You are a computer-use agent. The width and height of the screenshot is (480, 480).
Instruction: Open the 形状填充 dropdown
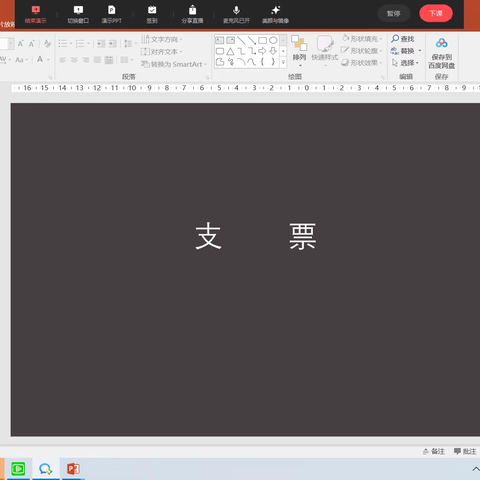click(x=362, y=39)
